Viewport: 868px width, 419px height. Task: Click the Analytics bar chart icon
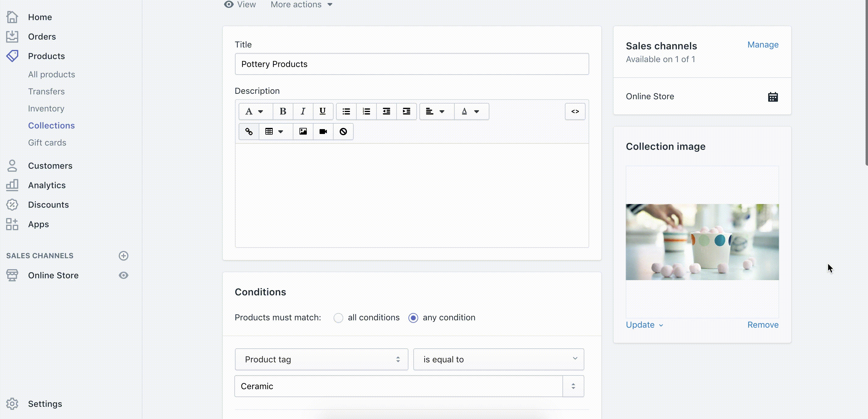pyautogui.click(x=12, y=185)
